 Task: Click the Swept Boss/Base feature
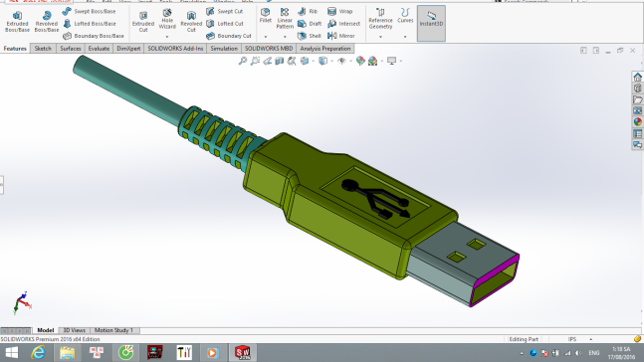coord(90,12)
